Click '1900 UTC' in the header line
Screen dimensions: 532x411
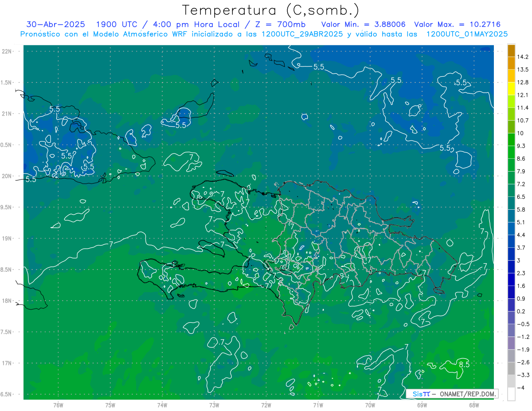point(117,24)
